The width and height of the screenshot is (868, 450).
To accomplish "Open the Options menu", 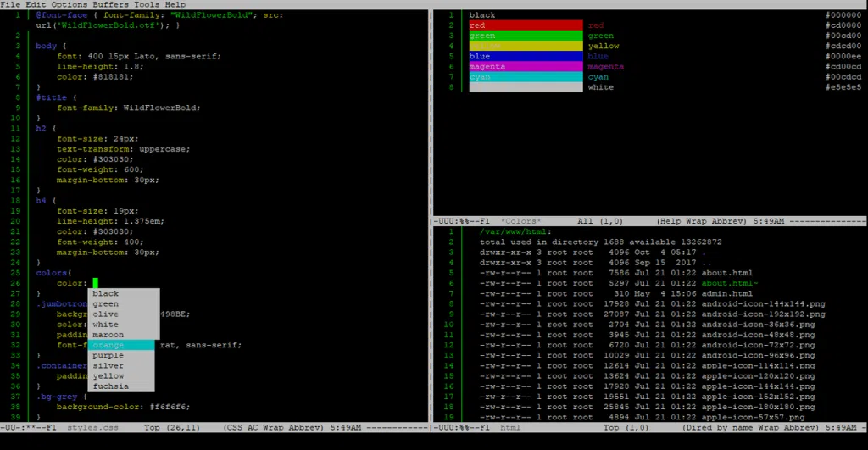I will pos(70,4).
